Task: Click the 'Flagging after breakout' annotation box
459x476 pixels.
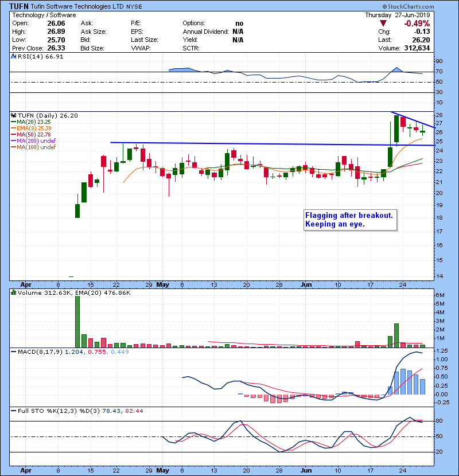Action: click(x=350, y=220)
